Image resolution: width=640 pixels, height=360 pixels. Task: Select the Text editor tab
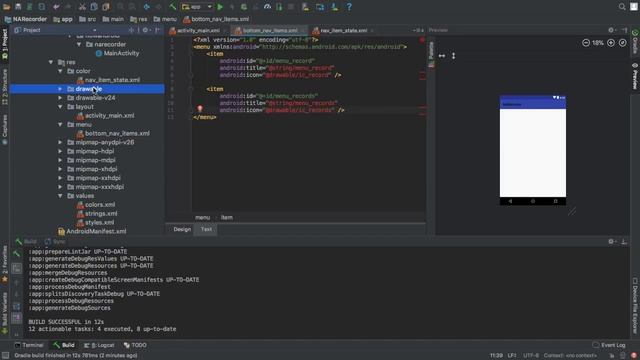pos(206,229)
